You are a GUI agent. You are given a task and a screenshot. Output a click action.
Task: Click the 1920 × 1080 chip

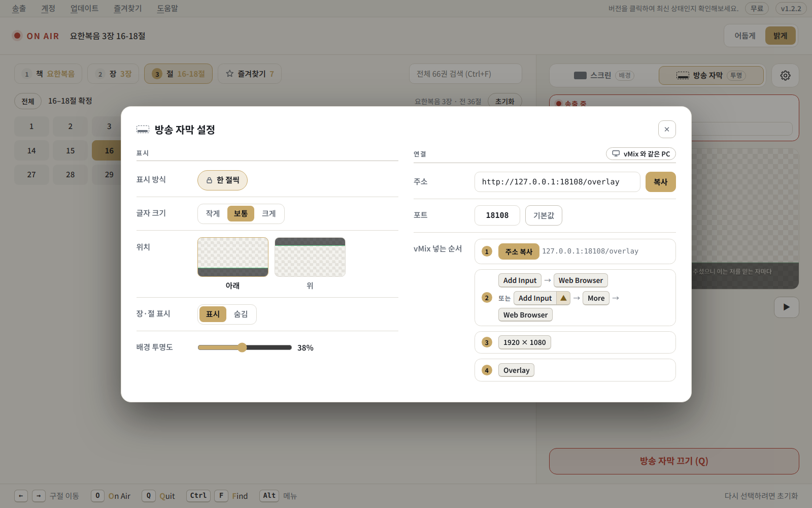tap(524, 342)
